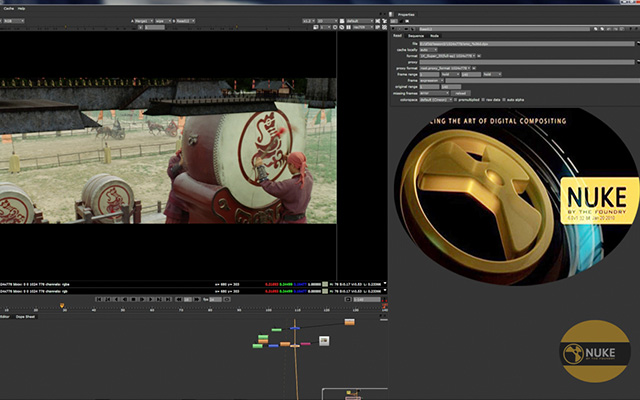Expand the missing frames dropdown
The height and width of the screenshot is (400, 640).
coord(434,93)
